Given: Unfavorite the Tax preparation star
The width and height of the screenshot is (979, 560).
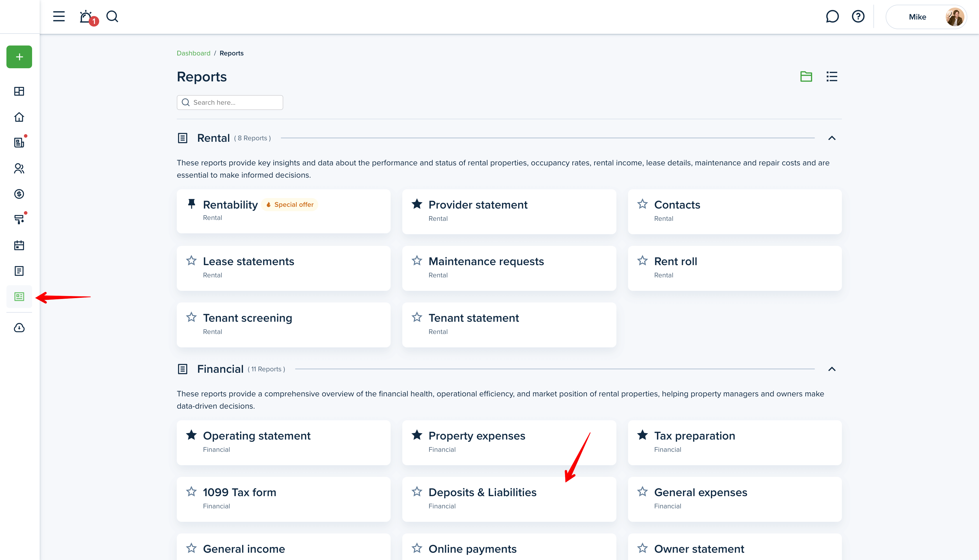Looking at the screenshot, I should [642, 435].
